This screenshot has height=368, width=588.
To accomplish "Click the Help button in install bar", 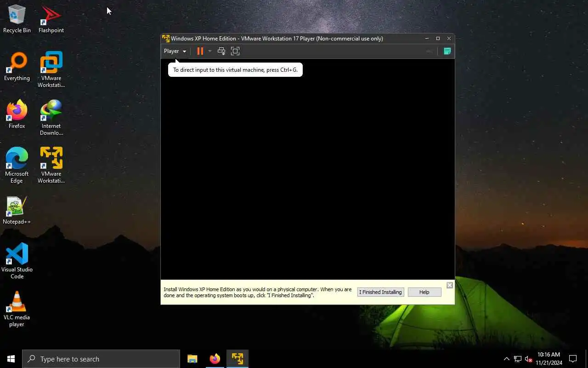I will [x=424, y=292].
